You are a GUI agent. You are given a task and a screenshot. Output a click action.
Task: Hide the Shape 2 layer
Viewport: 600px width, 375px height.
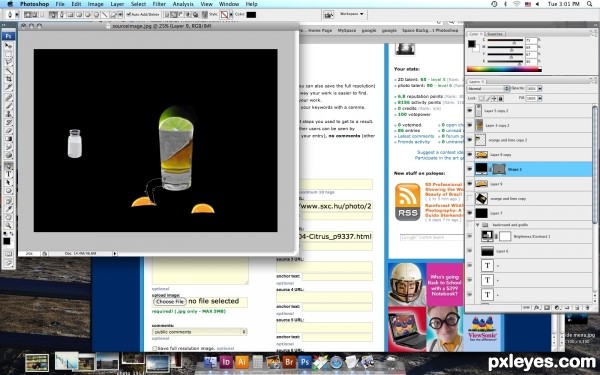470,169
